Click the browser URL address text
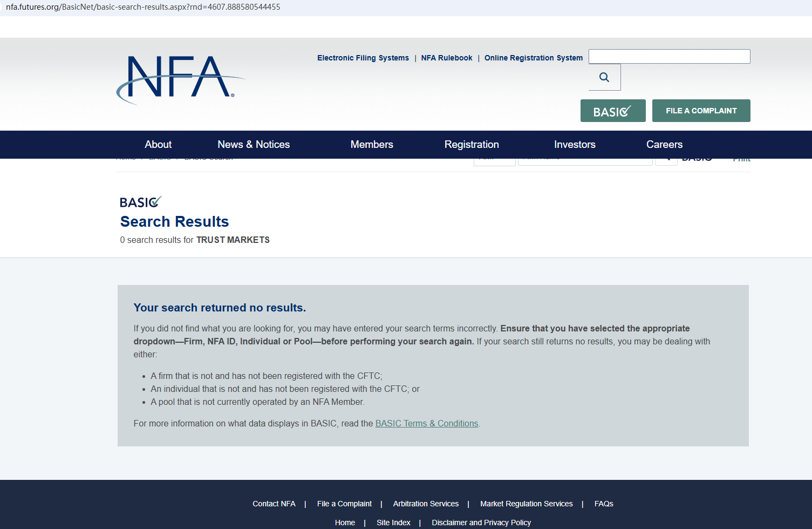This screenshot has width=812, height=529. pos(143,7)
